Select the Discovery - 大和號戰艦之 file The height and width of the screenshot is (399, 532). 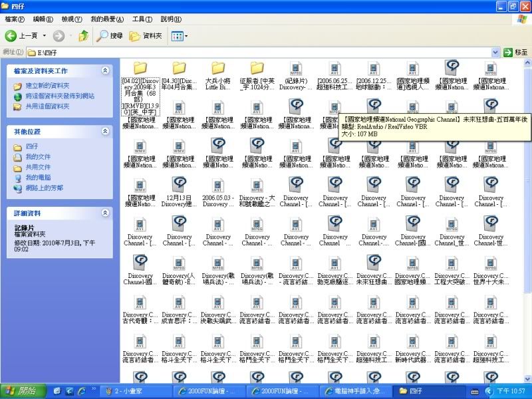[x=257, y=192]
